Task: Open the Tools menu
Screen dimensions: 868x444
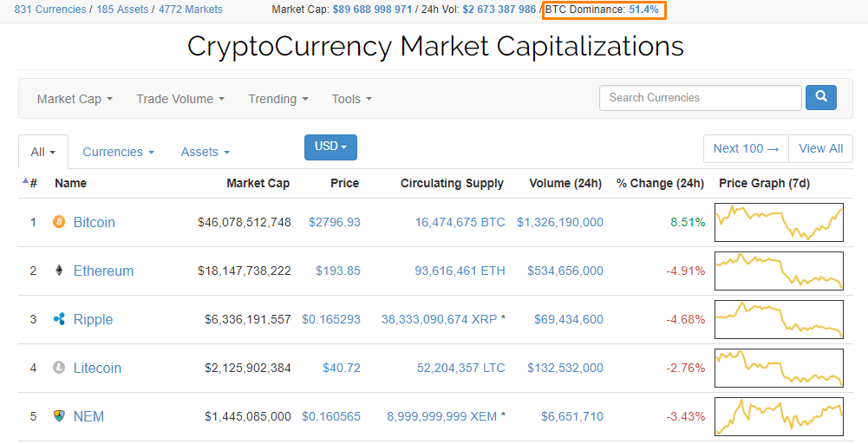Action: pos(351,99)
